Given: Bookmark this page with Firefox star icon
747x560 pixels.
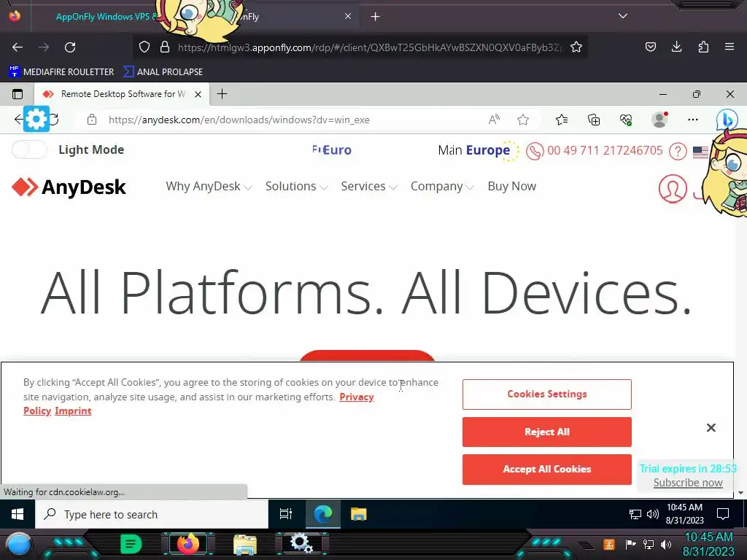Looking at the screenshot, I should 576,47.
